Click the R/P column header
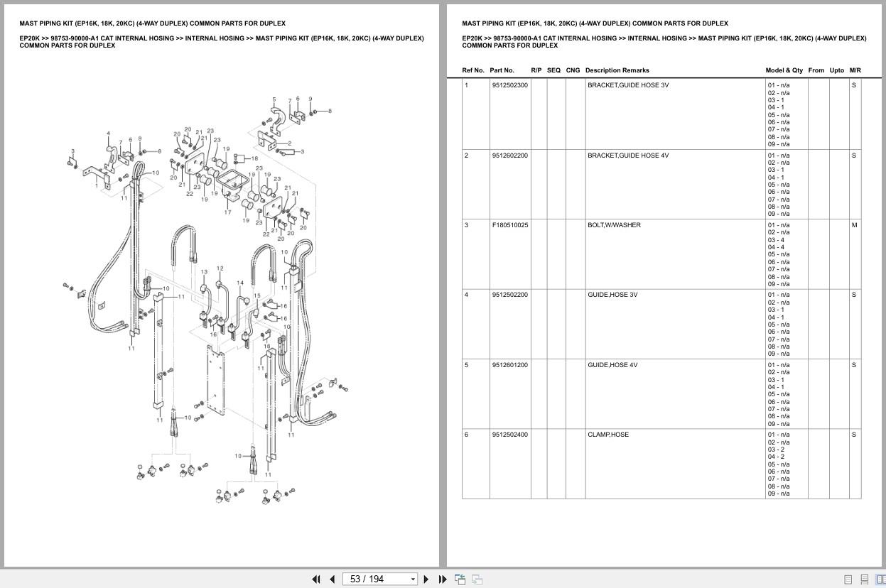The image size is (886, 588). (x=536, y=70)
